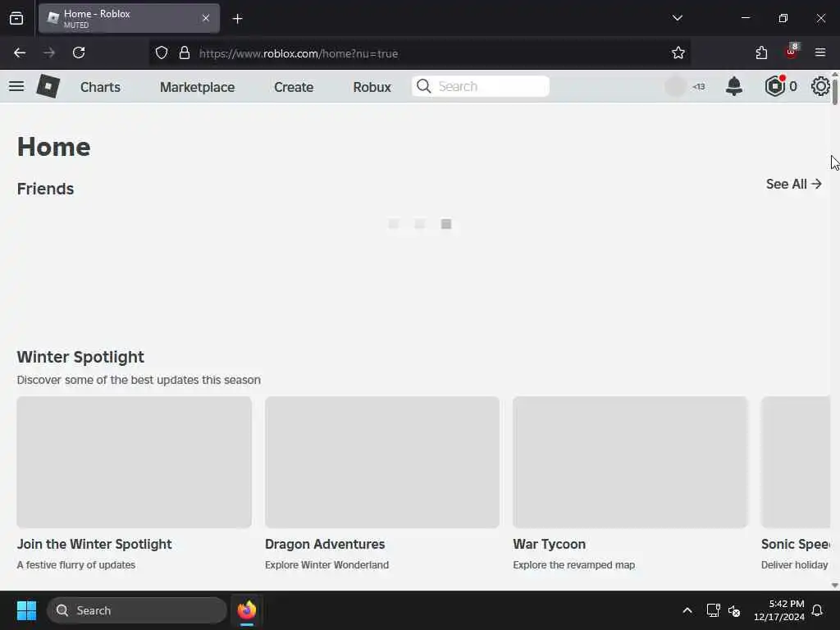The image size is (840, 630).
Task: Click the Dragon Adventures title link
Action: [x=325, y=545]
